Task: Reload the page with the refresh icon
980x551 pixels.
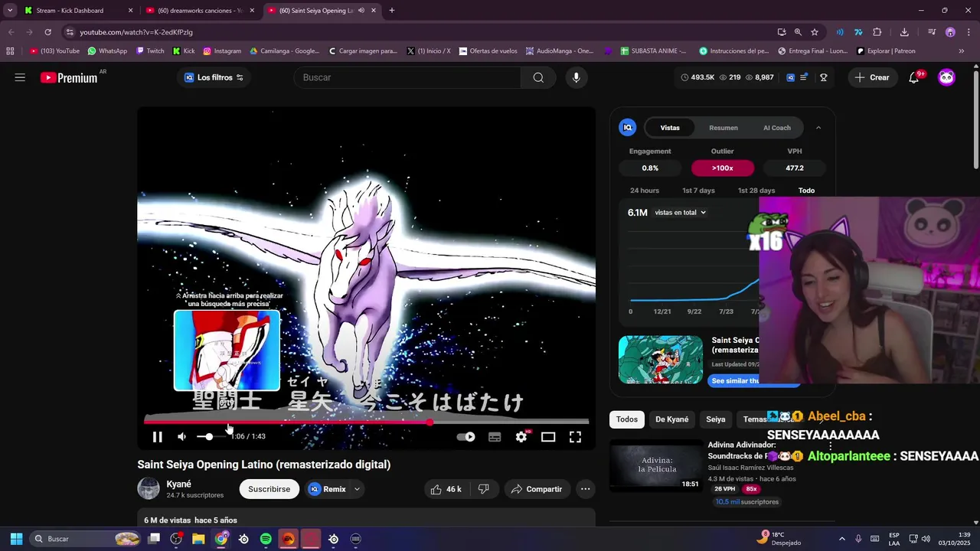Action: pyautogui.click(x=47, y=32)
